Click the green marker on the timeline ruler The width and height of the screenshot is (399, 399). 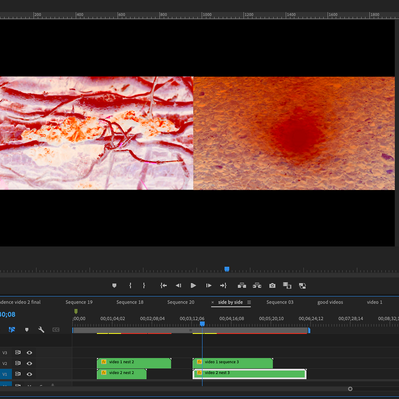[x=76, y=311]
